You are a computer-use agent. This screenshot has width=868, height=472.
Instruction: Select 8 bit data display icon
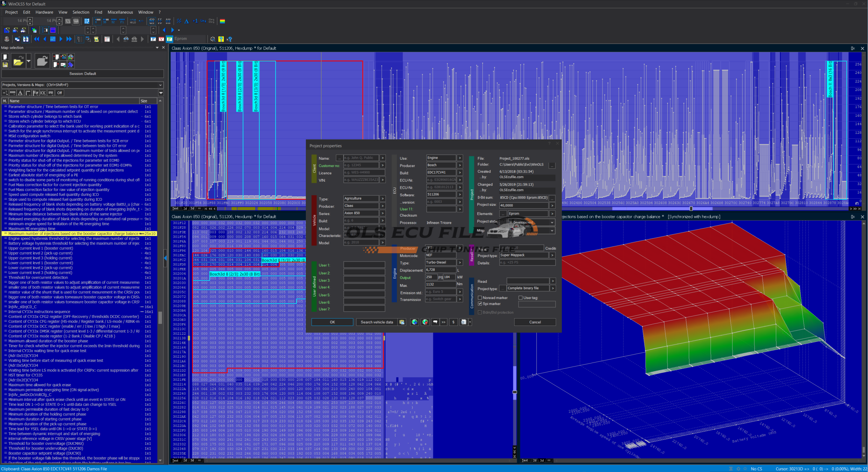click(97, 21)
